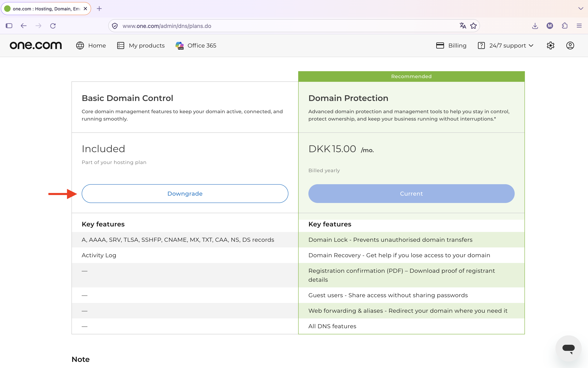The height and width of the screenshot is (368, 588).
Task: Open the chat support bubble
Action: pos(569,348)
